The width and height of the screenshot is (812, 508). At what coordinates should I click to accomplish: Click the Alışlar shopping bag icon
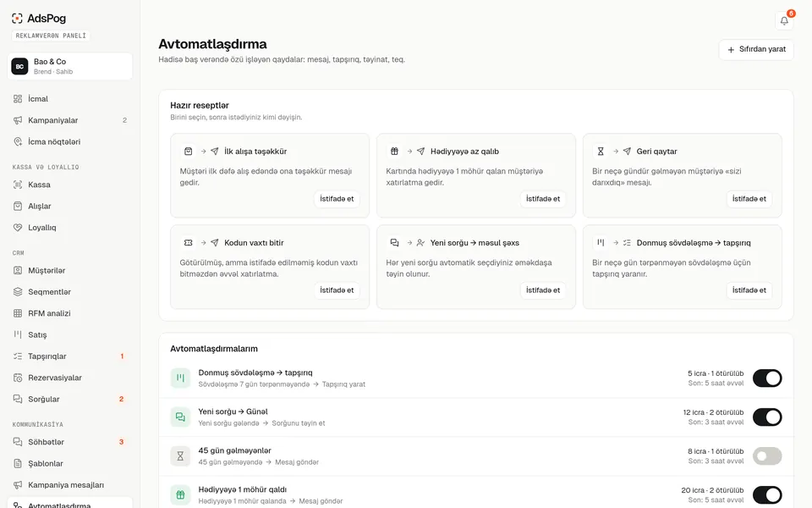point(18,206)
